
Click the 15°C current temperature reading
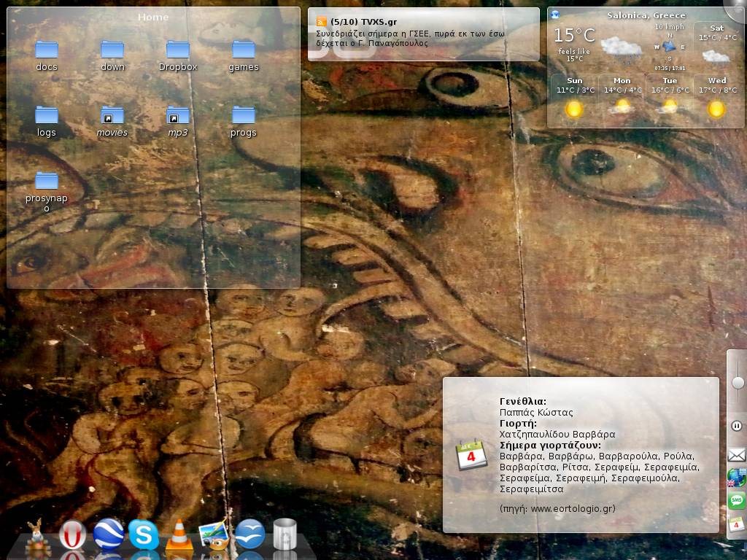coord(574,35)
